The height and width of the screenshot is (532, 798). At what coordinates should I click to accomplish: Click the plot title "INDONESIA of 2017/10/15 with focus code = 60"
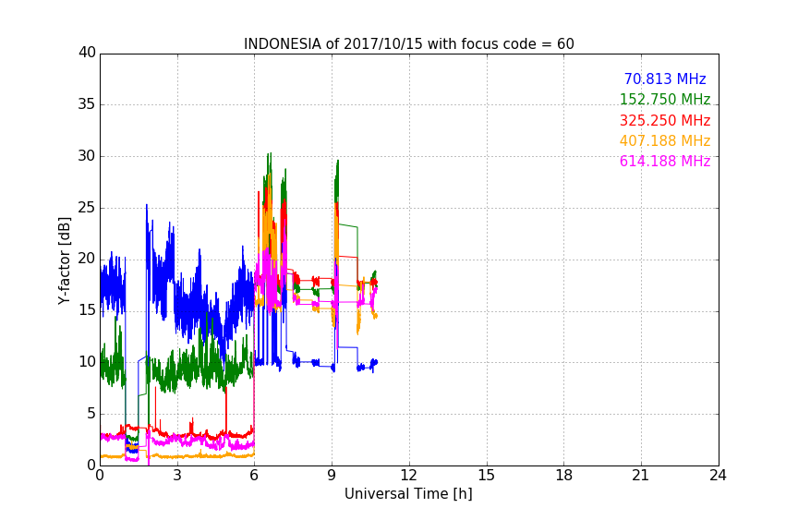pyautogui.click(x=408, y=44)
